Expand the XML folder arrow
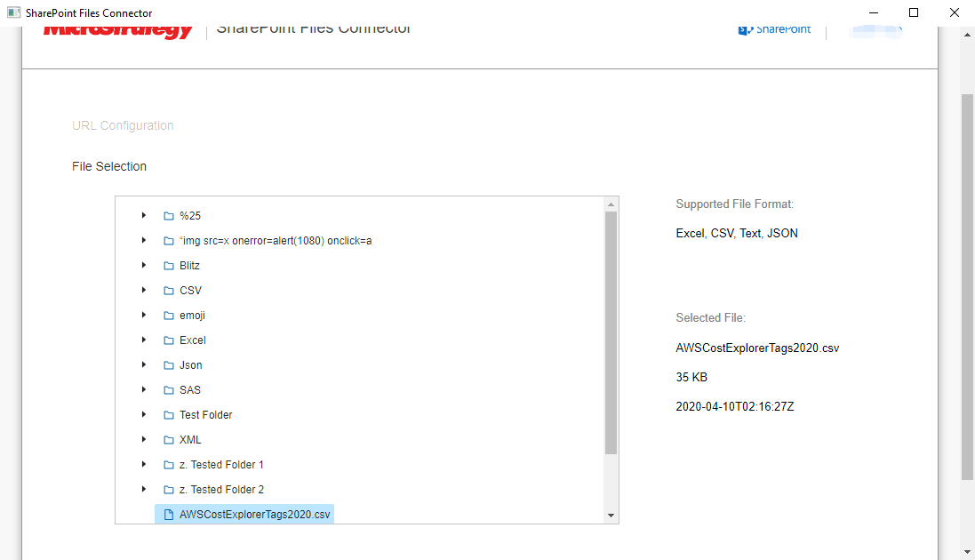This screenshot has width=975, height=560. pyautogui.click(x=144, y=440)
